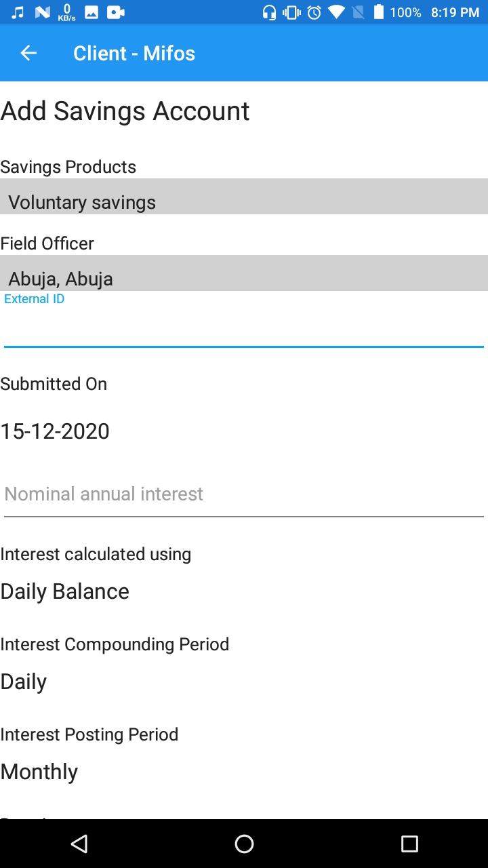Click the alarm clock icon in status bar
This screenshot has height=868, width=488.
(x=313, y=12)
